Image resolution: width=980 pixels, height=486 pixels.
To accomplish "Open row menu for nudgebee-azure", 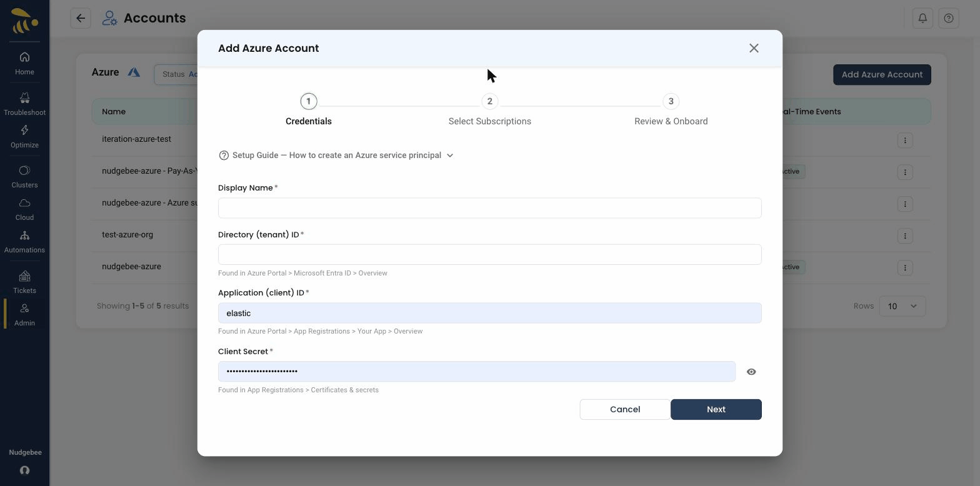I will [x=905, y=267].
